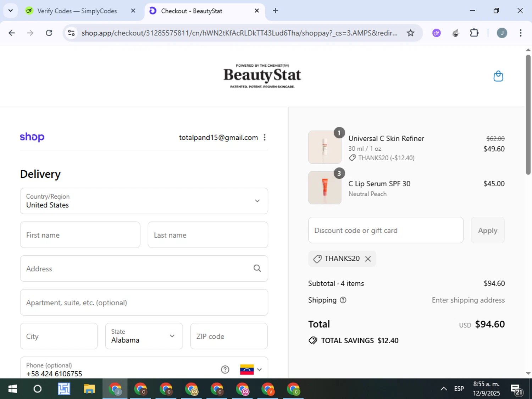
Task: Click the C Lip Serum SPF 30 thumbnail
Action: pos(325,188)
